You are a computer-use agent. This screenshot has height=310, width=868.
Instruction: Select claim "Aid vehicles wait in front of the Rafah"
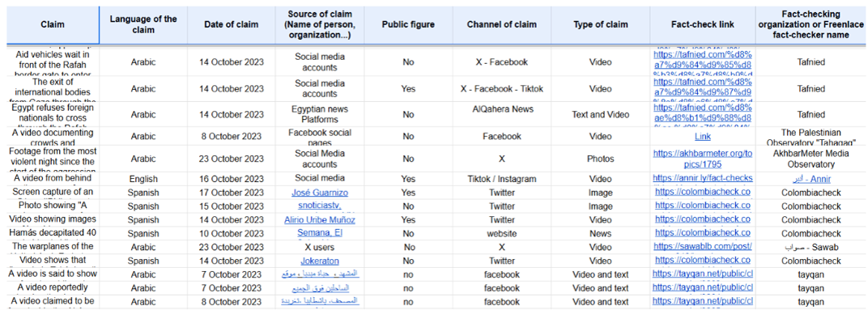pyautogui.click(x=53, y=62)
